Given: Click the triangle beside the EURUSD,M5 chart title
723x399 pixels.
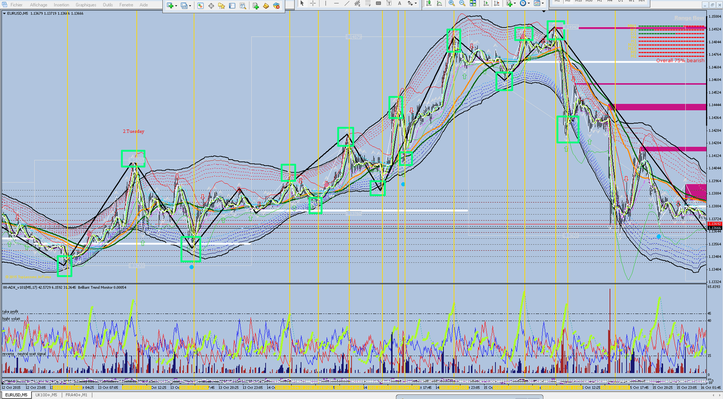Looking at the screenshot, I should click(5, 13).
